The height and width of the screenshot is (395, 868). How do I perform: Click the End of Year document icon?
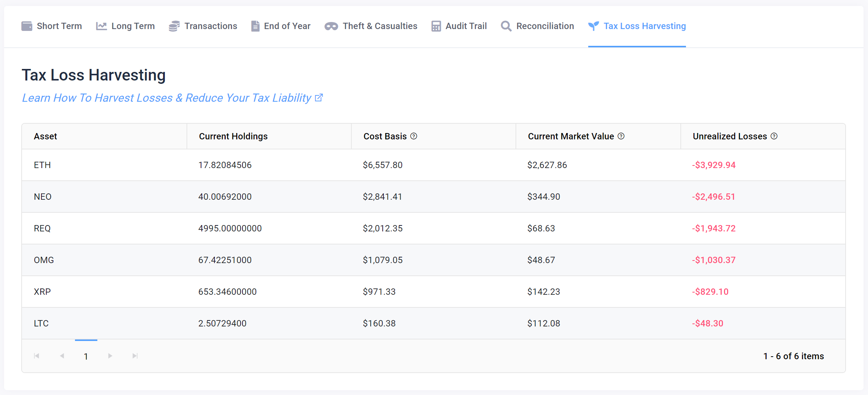tap(255, 26)
